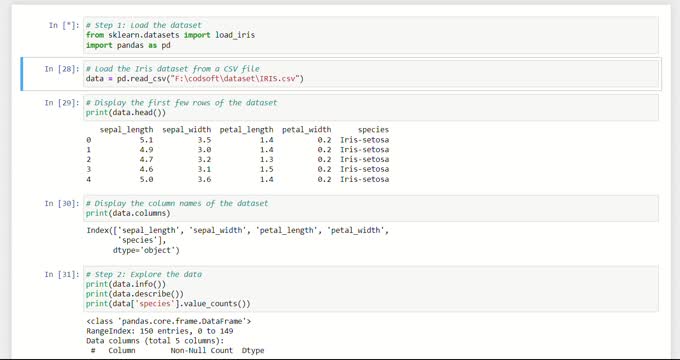Click the print(data.head()) code cell
Viewport: 680px width, 360px height.
[371, 108]
